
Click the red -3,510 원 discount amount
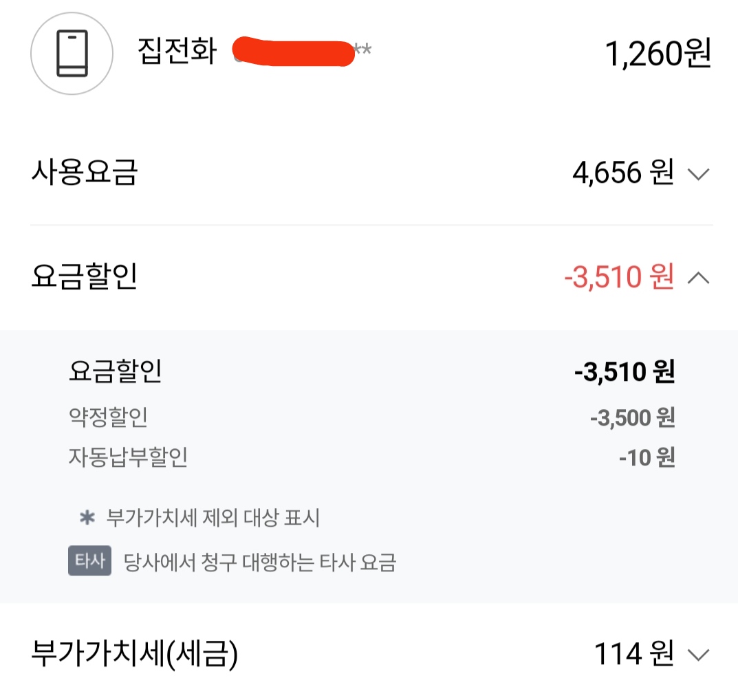tap(618, 278)
